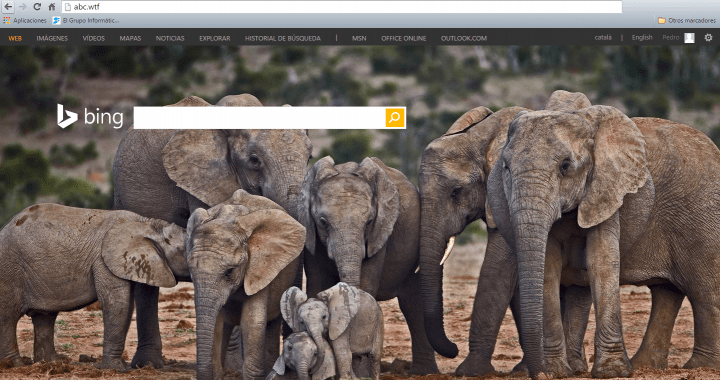
Task: Click the browser Back arrow
Action: point(8,7)
